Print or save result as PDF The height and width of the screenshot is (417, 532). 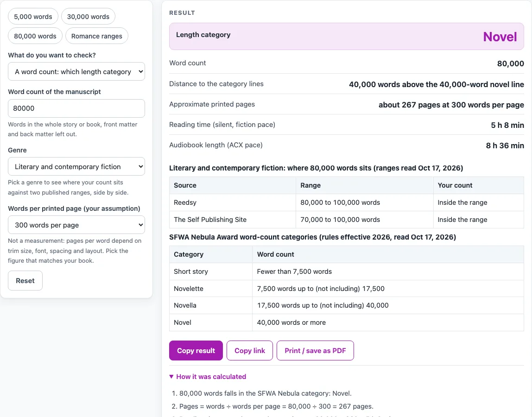click(315, 350)
